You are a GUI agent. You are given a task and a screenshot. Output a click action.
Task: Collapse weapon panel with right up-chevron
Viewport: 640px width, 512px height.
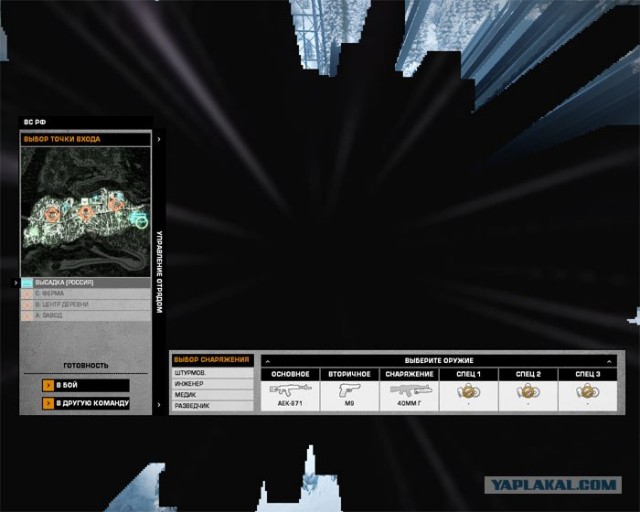tap(609, 361)
